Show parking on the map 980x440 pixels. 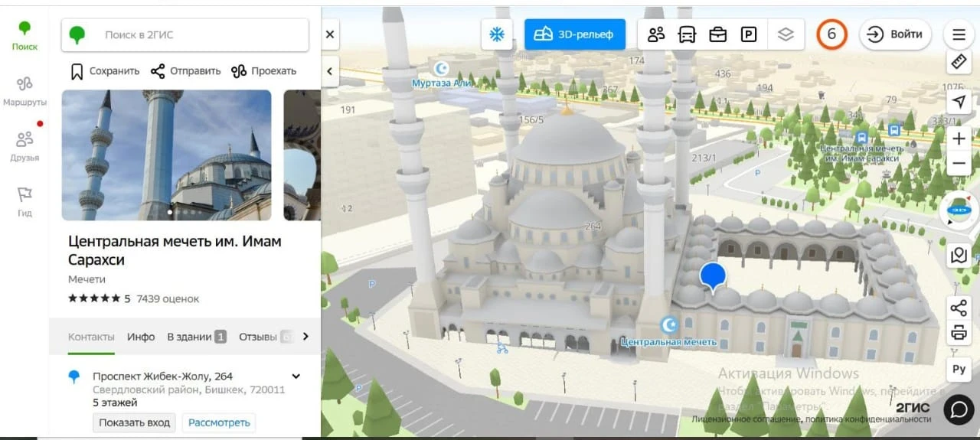[748, 34]
